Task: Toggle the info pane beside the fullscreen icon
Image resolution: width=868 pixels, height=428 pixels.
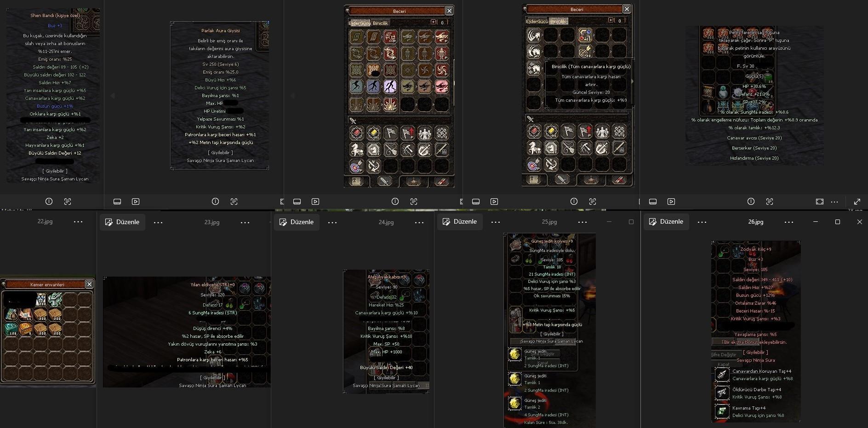Action: (x=751, y=202)
